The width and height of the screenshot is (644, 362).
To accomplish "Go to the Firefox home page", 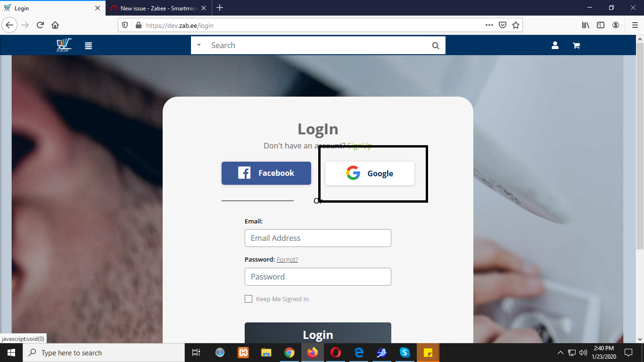I will pyautogui.click(x=55, y=25).
